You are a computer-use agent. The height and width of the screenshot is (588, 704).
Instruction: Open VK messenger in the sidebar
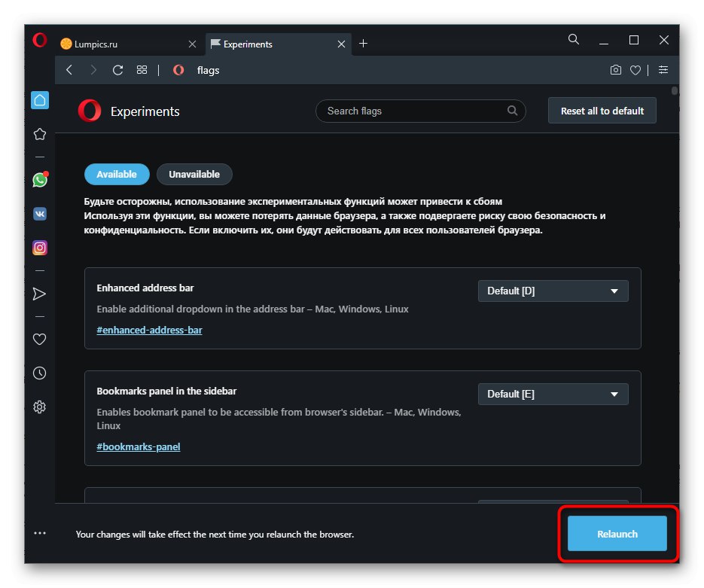(40, 214)
